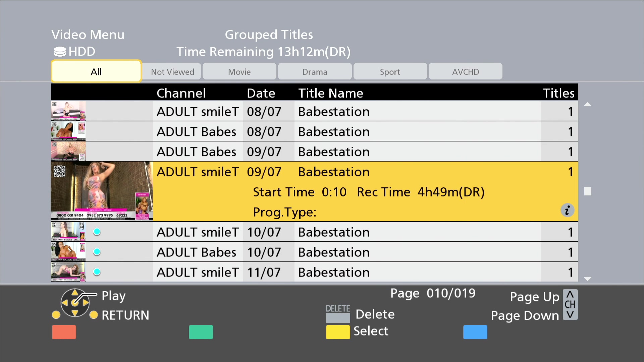Select the ADULT Babes 08/07 recording row
644x362 pixels.
pyautogui.click(x=314, y=131)
